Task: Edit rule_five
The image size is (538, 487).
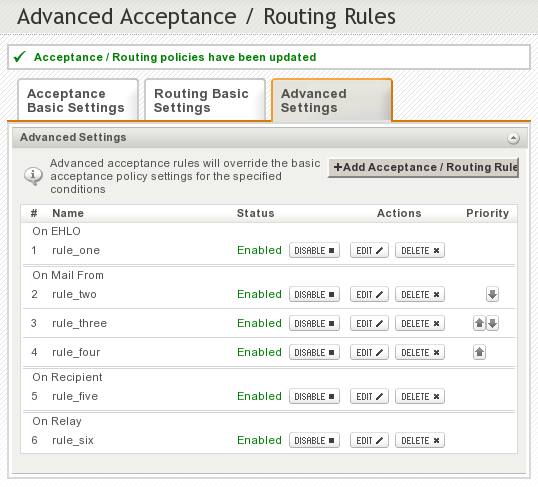Action: (369, 396)
